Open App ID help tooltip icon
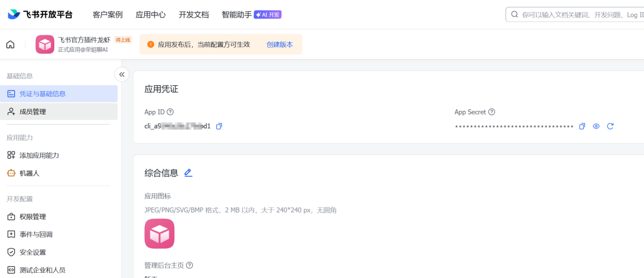 (170, 112)
